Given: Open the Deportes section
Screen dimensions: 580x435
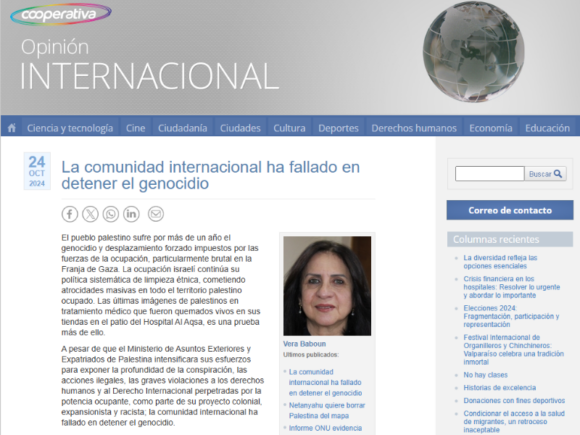Looking at the screenshot, I should (x=338, y=128).
